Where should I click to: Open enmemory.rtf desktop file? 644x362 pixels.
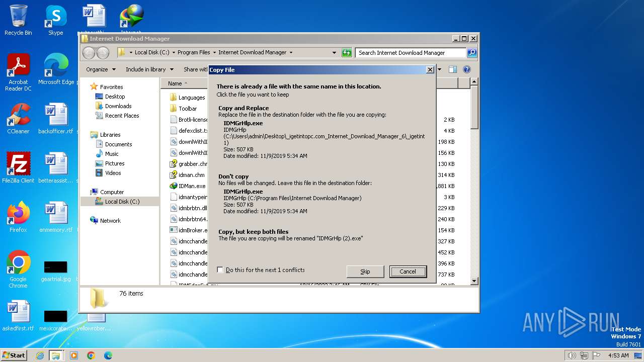(56, 217)
